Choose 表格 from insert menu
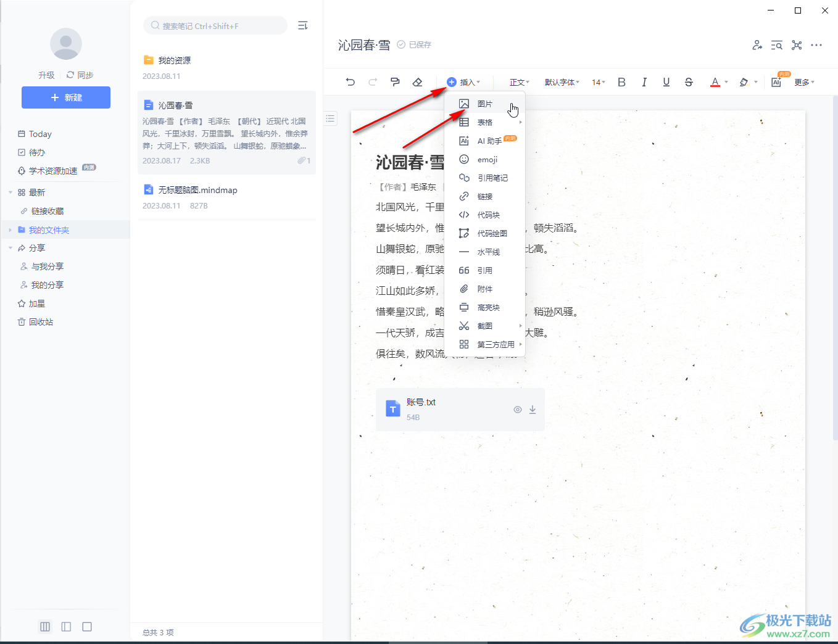Screen dimensions: 838x644 pos(484,122)
